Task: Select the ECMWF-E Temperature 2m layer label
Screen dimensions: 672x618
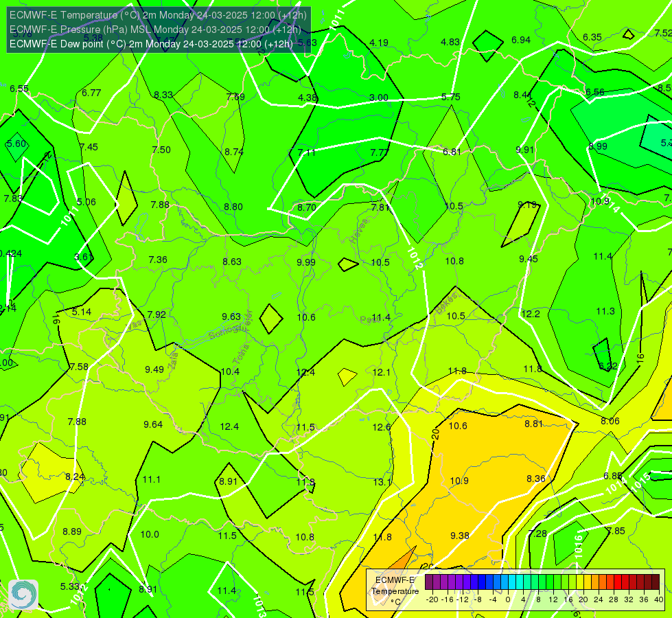Action: pyautogui.click(x=158, y=15)
